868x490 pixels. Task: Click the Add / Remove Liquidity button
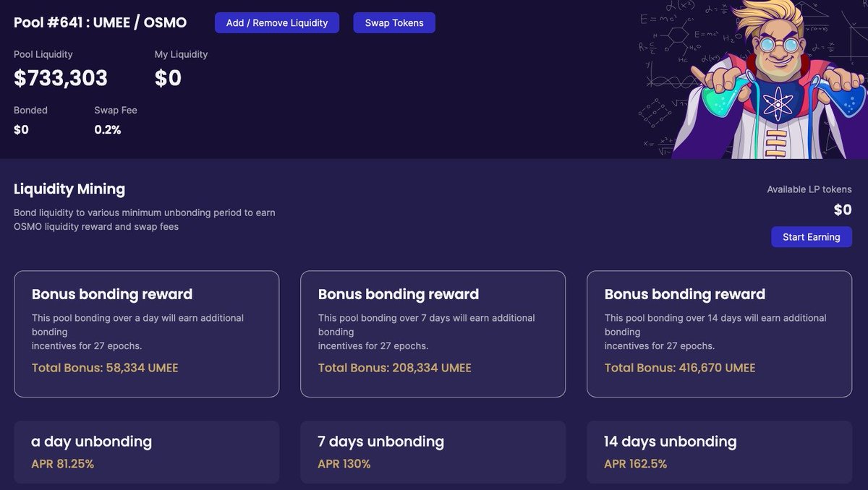point(277,22)
